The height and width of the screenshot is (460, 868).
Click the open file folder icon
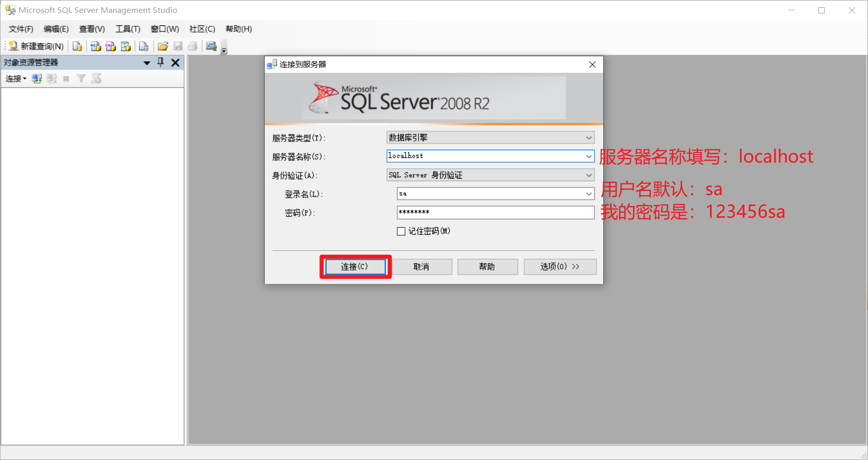tap(163, 46)
